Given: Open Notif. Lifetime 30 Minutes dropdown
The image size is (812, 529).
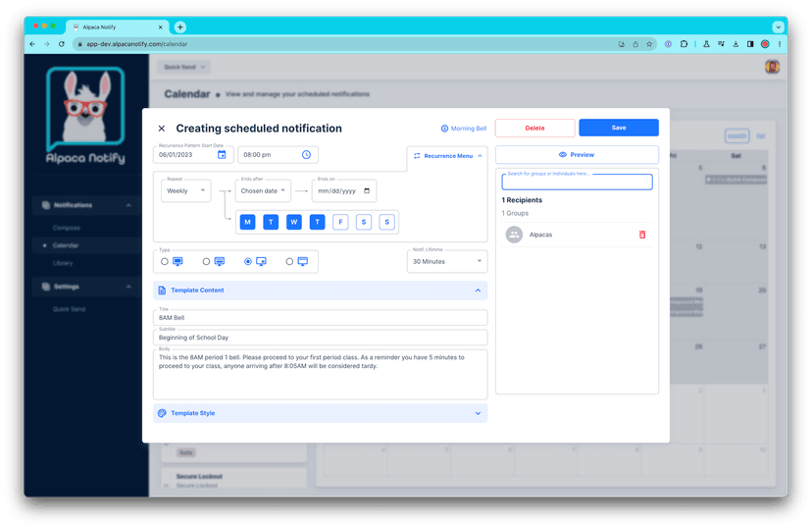Looking at the screenshot, I should [447, 261].
